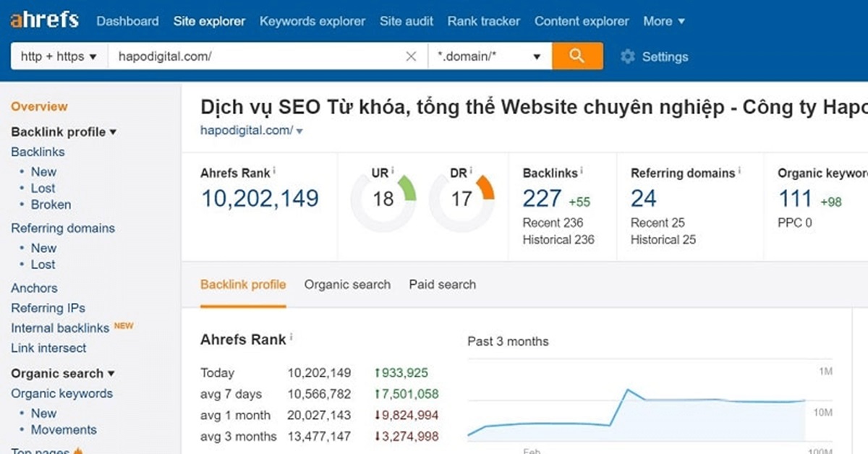Screen dimensions: 868x454
Task: Open the *.domain/* mode dropdown
Action: 490,56
